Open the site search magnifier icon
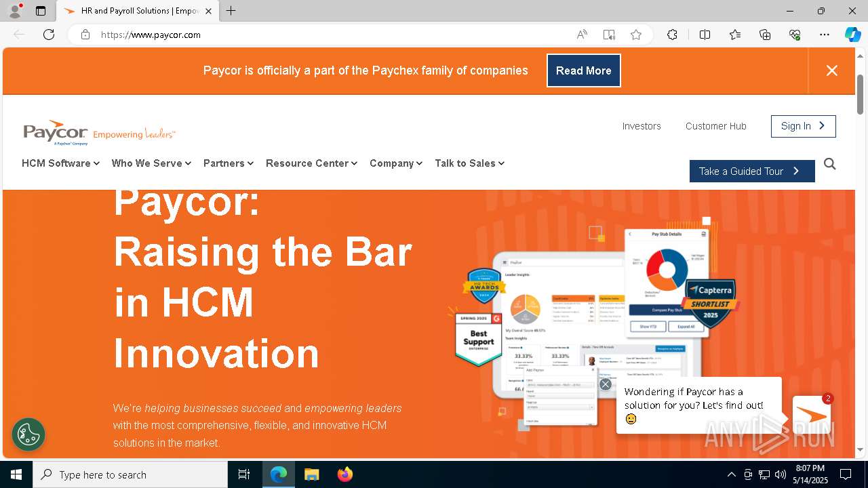868x488 pixels. tap(830, 164)
